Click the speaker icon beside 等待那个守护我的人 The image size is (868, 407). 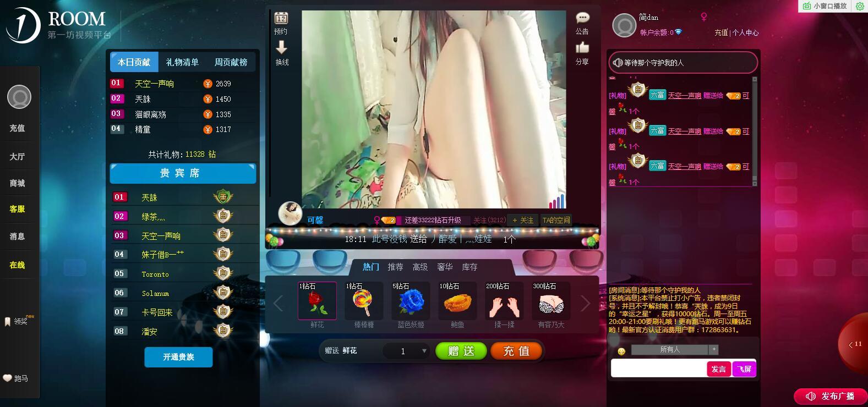(618, 63)
